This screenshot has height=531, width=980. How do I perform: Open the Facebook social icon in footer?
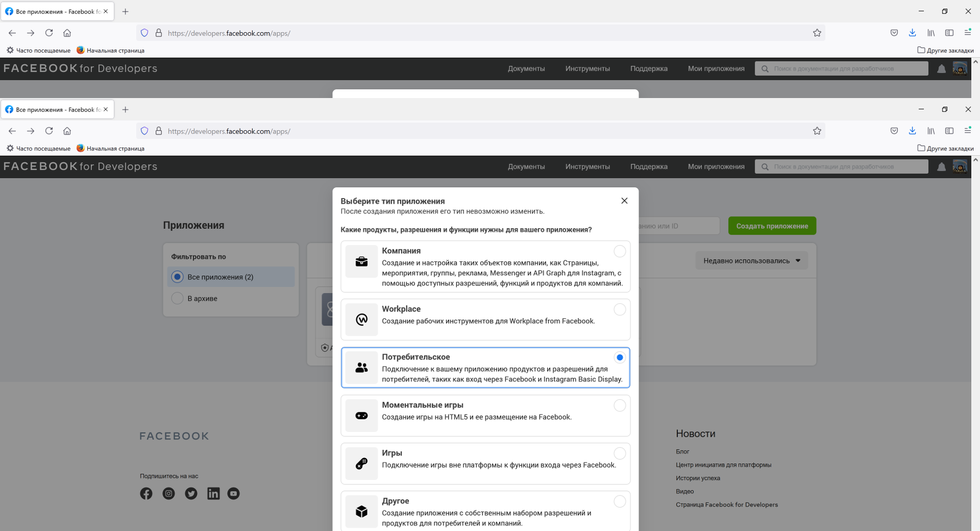point(146,493)
